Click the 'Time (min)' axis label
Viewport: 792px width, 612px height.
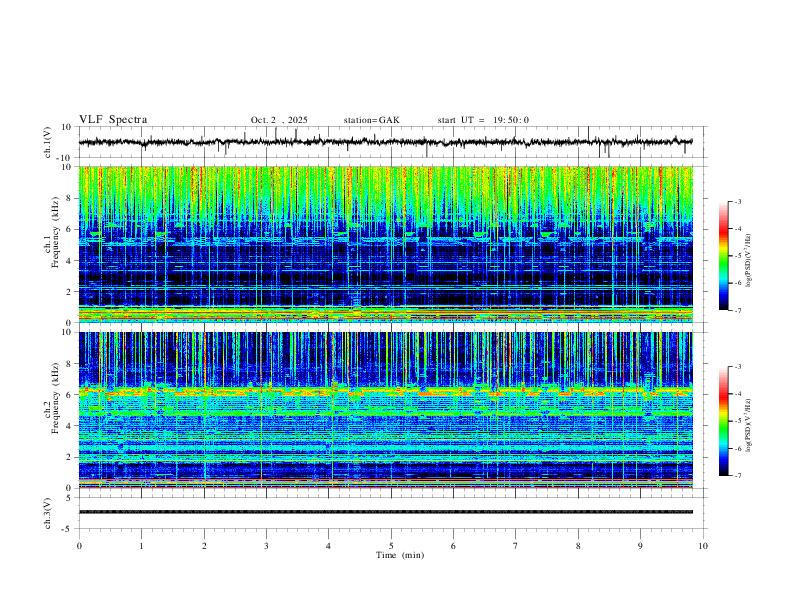(400, 555)
